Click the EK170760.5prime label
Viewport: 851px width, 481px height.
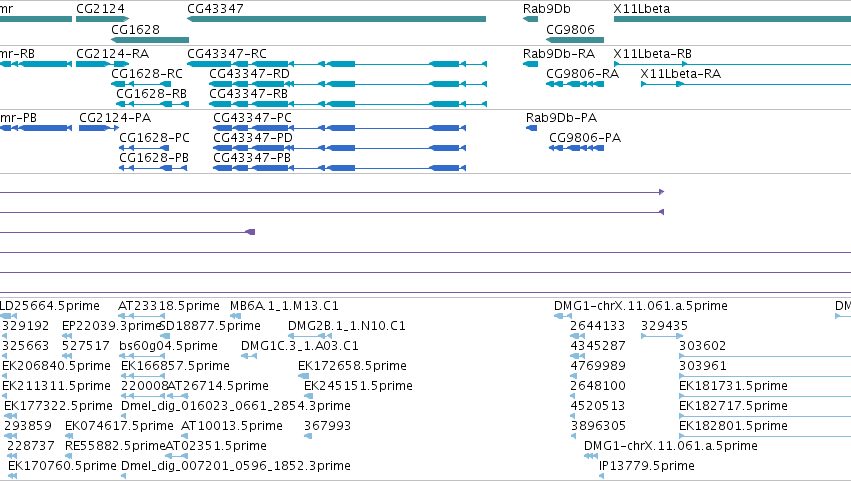(62, 466)
